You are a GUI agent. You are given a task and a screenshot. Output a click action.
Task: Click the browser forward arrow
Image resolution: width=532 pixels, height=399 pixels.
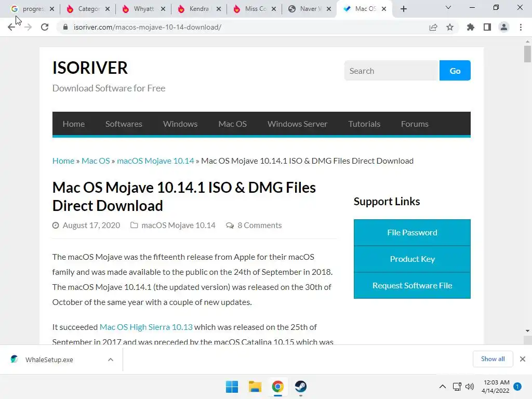pos(28,27)
